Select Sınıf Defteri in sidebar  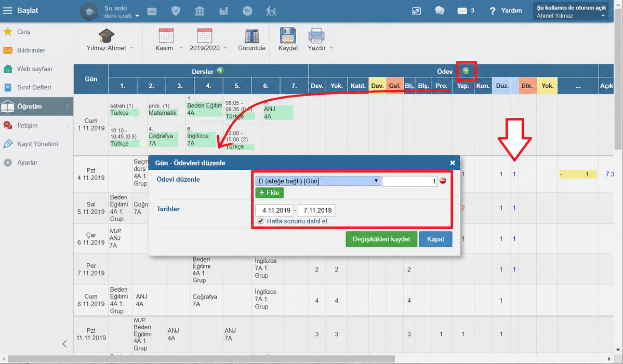coord(34,87)
